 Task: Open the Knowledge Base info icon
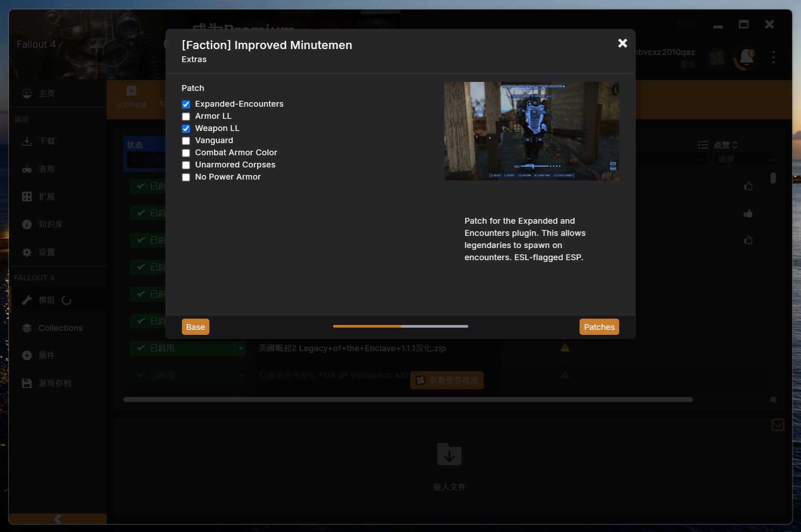27,224
